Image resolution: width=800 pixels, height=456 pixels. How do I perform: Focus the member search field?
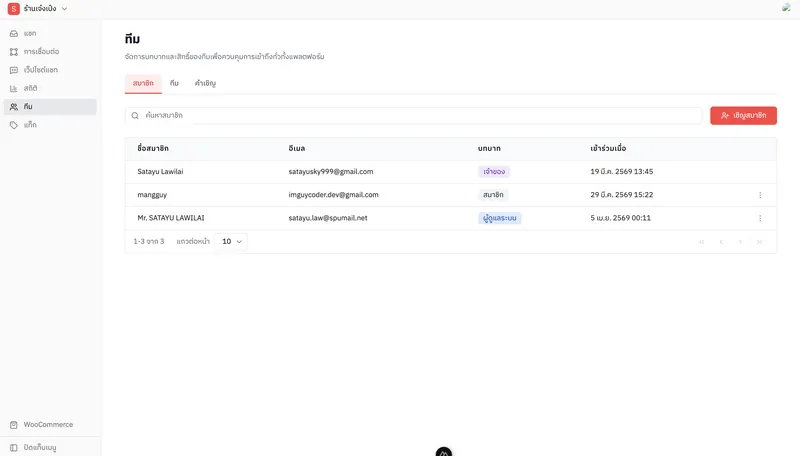tap(413, 115)
